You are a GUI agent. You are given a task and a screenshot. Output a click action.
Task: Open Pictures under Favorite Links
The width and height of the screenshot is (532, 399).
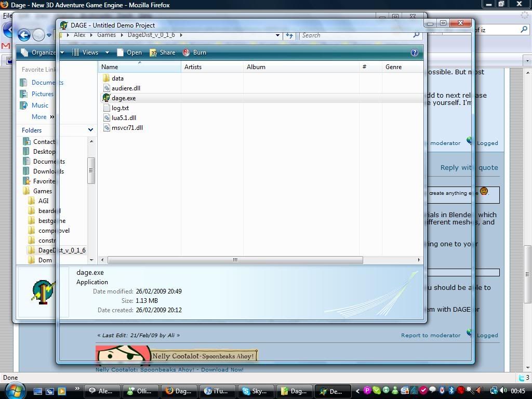[43, 94]
